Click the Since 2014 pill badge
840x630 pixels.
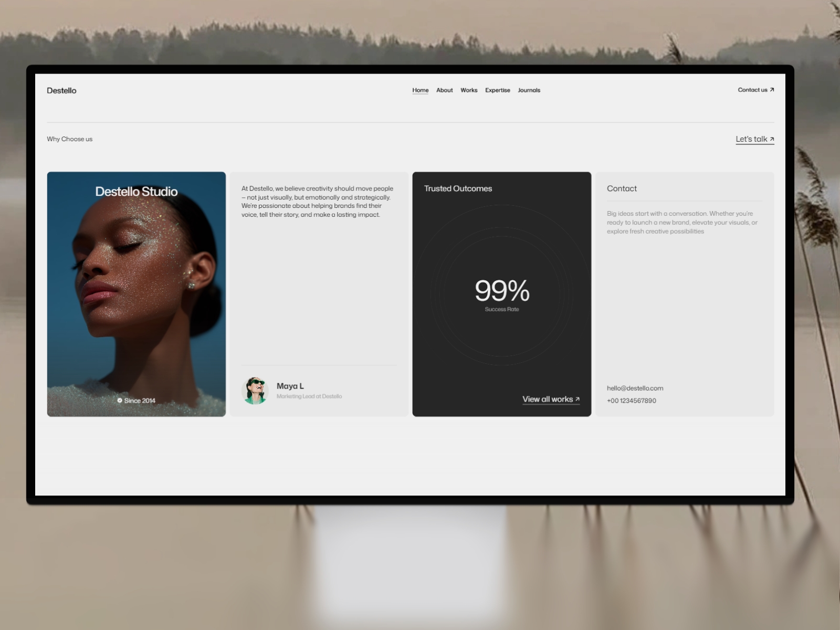[136, 400]
